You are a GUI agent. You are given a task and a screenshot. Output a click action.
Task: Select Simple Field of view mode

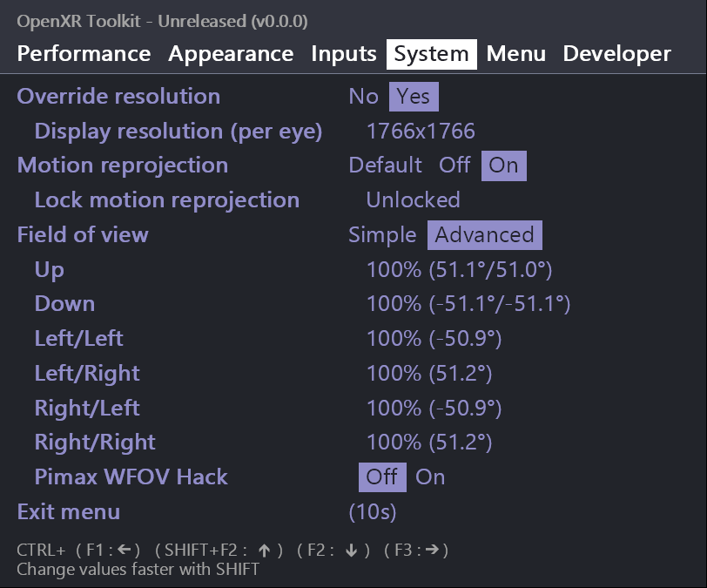click(382, 235)
